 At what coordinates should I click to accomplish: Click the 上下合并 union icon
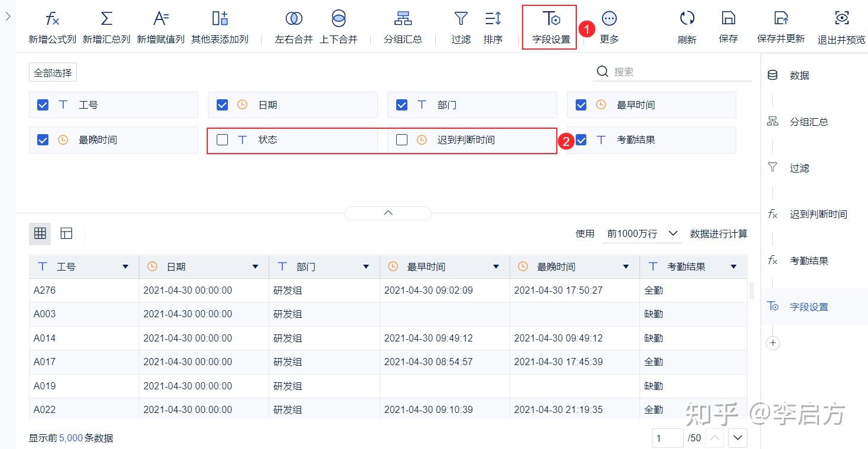tap(338, 19)
